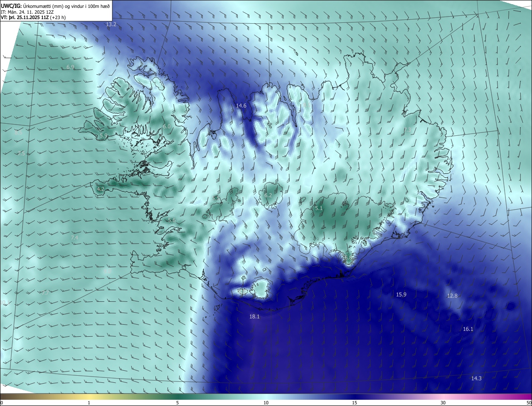Screen dimensions: 532x406
Task: Click the 6.9 value label
Action: [x=70, y=67]
